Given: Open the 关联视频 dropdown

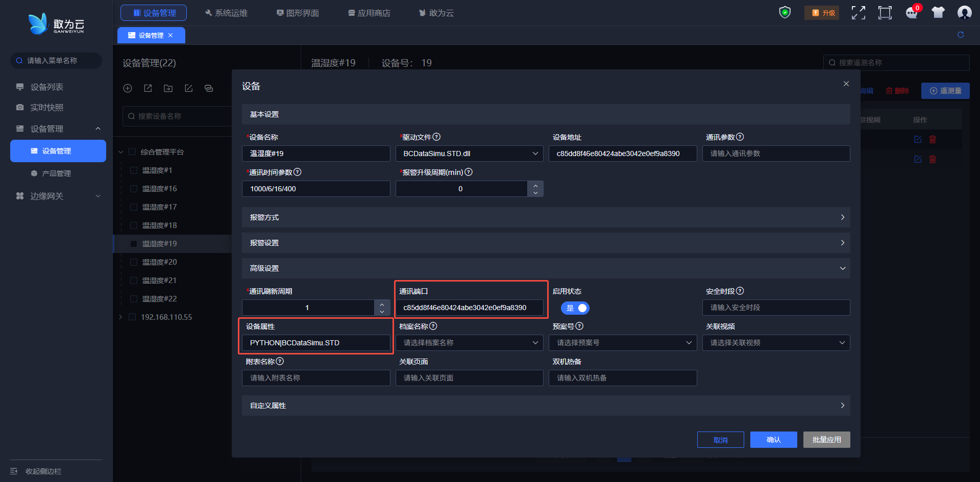Looking at the screenshot, I should (x=776, y=343).
